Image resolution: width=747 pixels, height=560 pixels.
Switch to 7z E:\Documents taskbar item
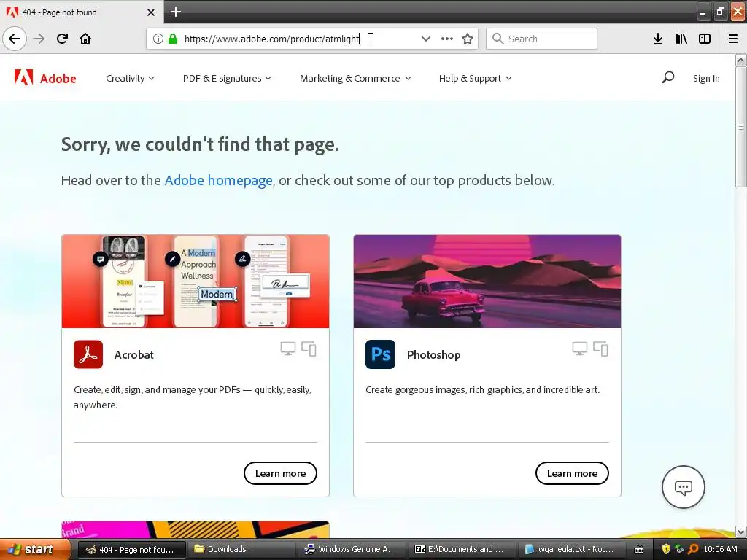(463, 549)
